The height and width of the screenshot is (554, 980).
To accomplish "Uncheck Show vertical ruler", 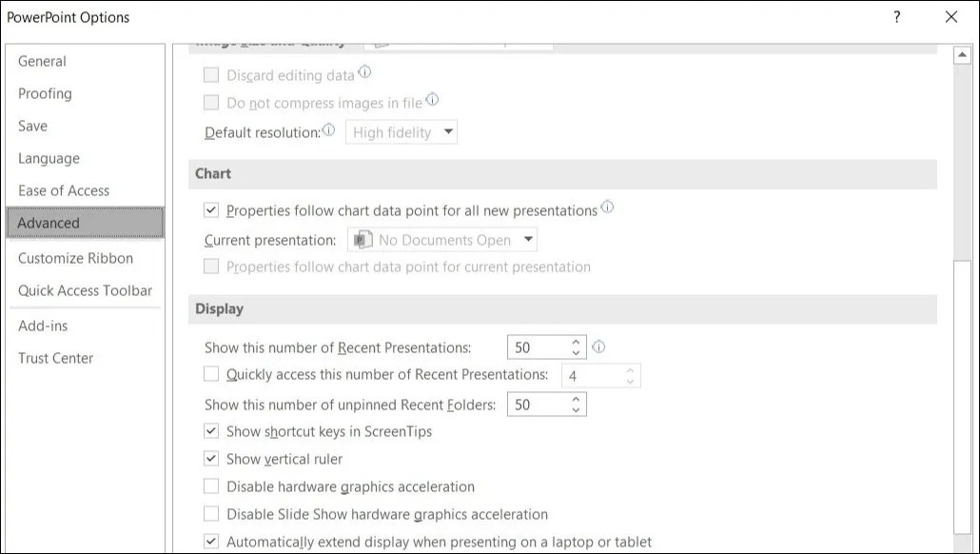I will pyautogui.click(x=210, y=459).
